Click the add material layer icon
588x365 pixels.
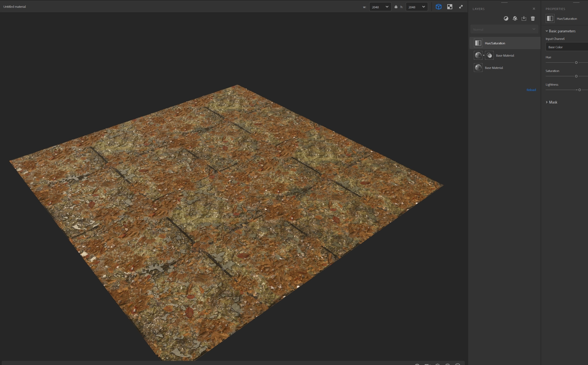click(x=515, y=18)
